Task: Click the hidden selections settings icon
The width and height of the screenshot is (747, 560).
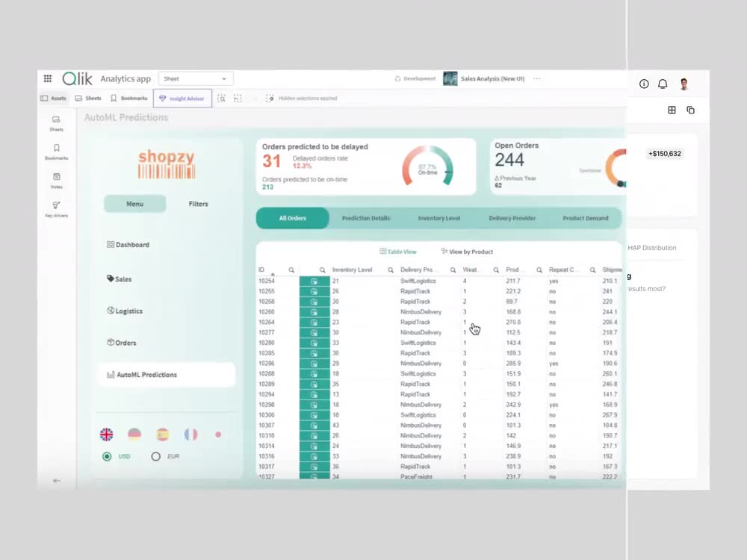Action: click(270, 98)
